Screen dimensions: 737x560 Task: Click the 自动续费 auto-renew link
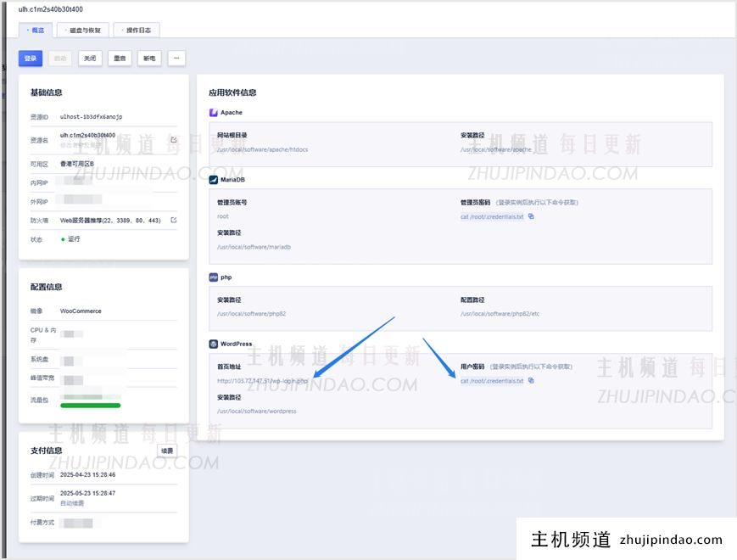pyautogui.click(x=72, y=503)
